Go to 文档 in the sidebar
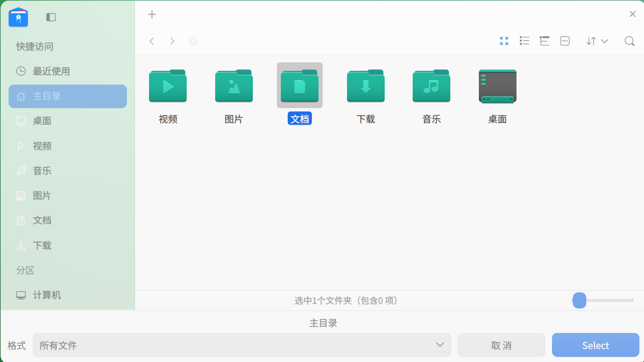 click(68, 221)
